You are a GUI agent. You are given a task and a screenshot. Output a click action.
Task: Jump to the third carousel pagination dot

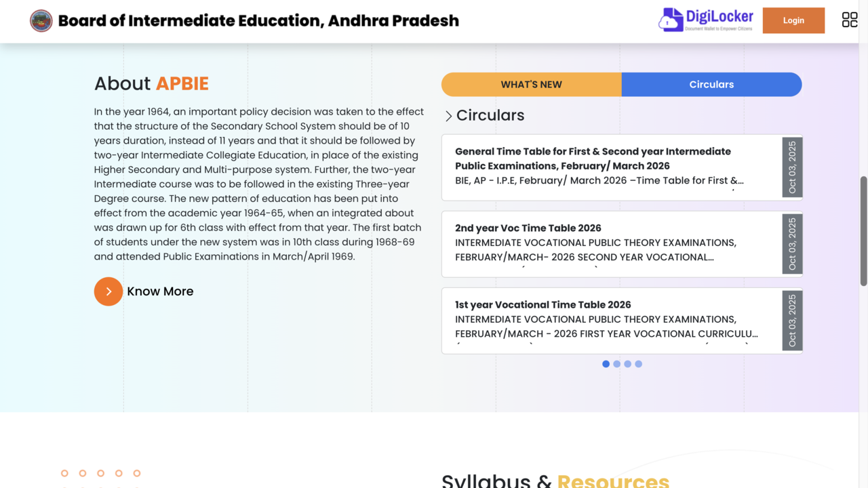point(627,364)
